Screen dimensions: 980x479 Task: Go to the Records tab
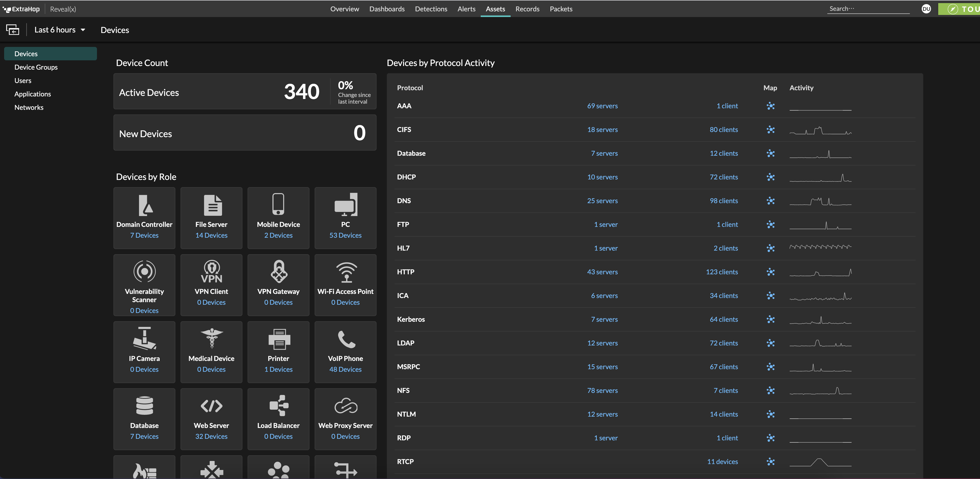(x=527, y=9)
